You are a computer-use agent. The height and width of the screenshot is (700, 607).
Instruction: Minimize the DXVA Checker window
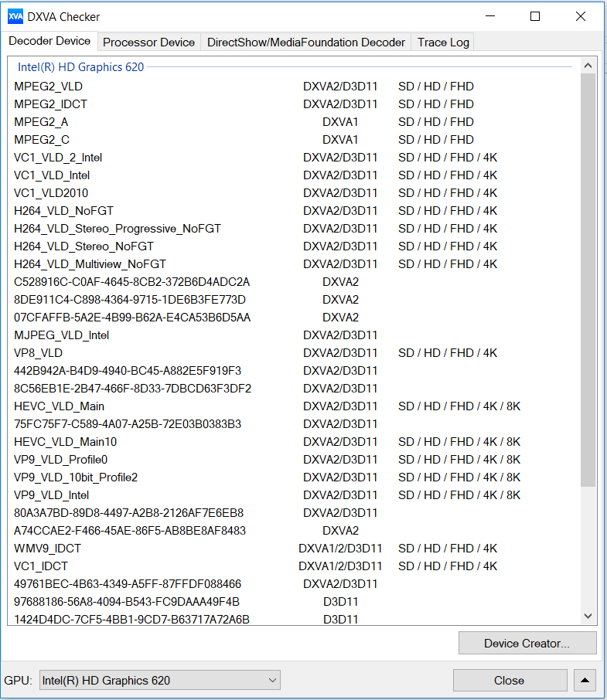pyautogui.click(x=490, y=16)
